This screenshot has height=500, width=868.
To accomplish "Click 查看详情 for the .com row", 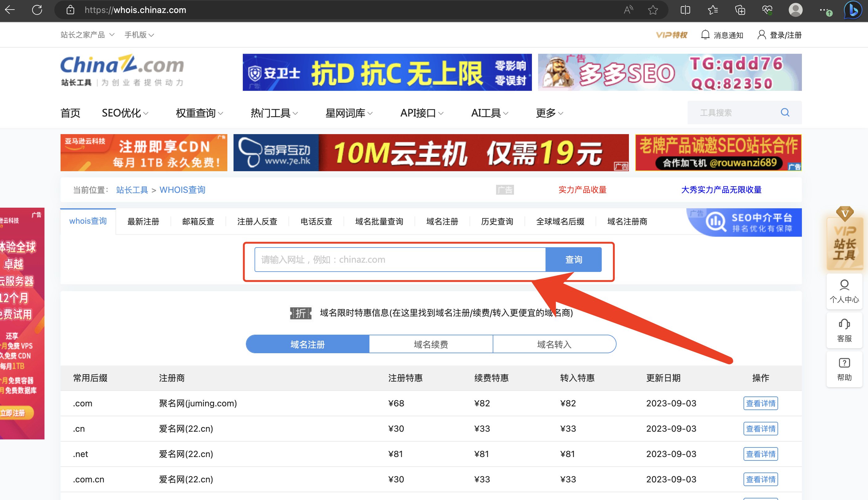I will point(760,403).
